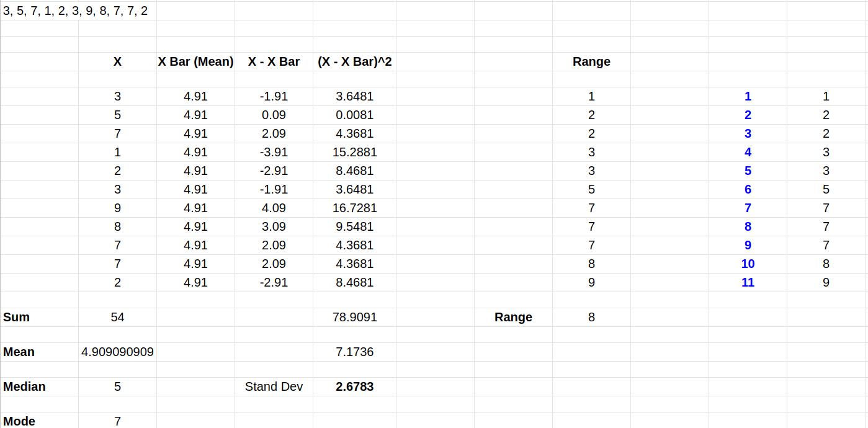Screen dimensions: 868x428
Task: Select the Sum value cell showing 54
Action: [117, 317]
